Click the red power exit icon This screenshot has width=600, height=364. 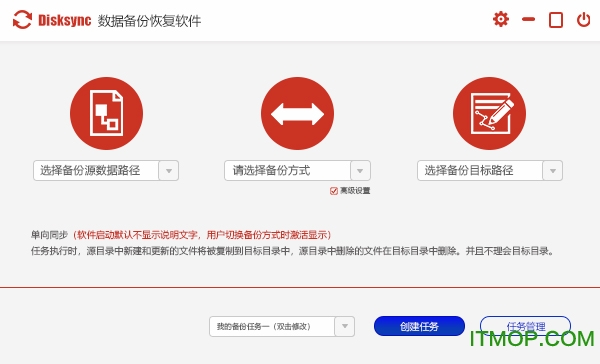point(584,20)
